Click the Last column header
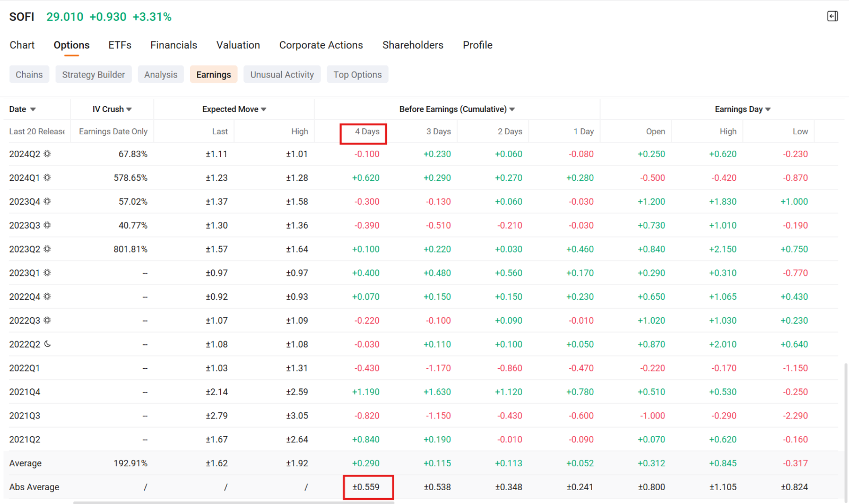This screenshot has height=504, width=849. click(220, 132)
